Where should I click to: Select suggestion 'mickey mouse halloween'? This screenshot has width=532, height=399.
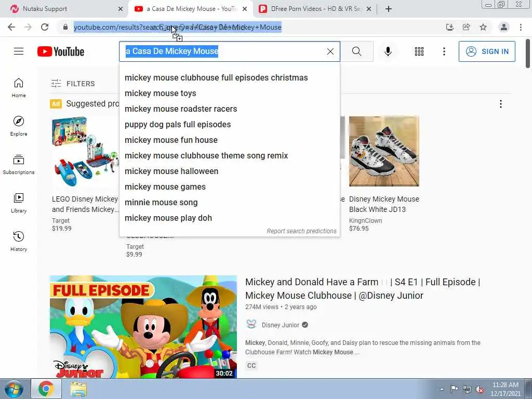click(229, 171)
